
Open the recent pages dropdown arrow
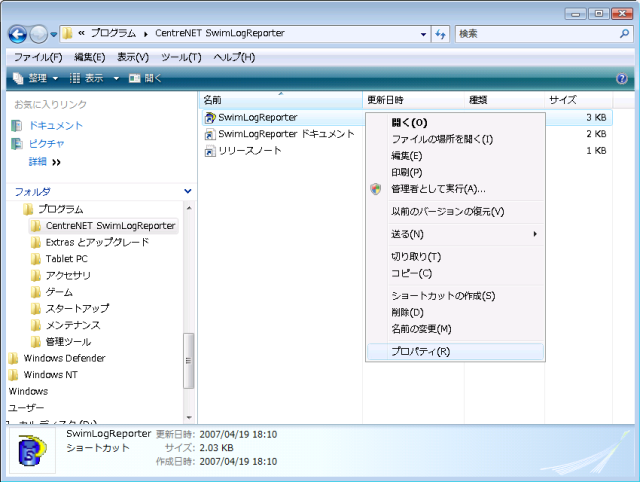tap(53, 35)
